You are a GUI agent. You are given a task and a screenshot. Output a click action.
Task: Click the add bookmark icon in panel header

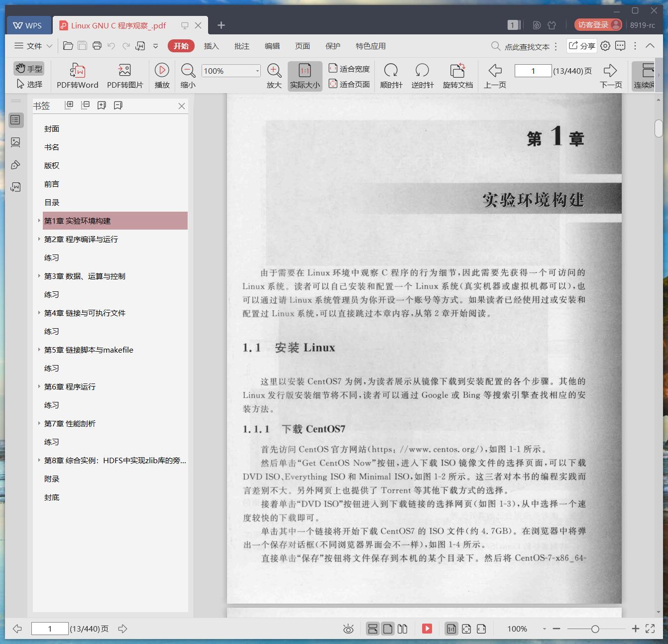click(102, 105)
